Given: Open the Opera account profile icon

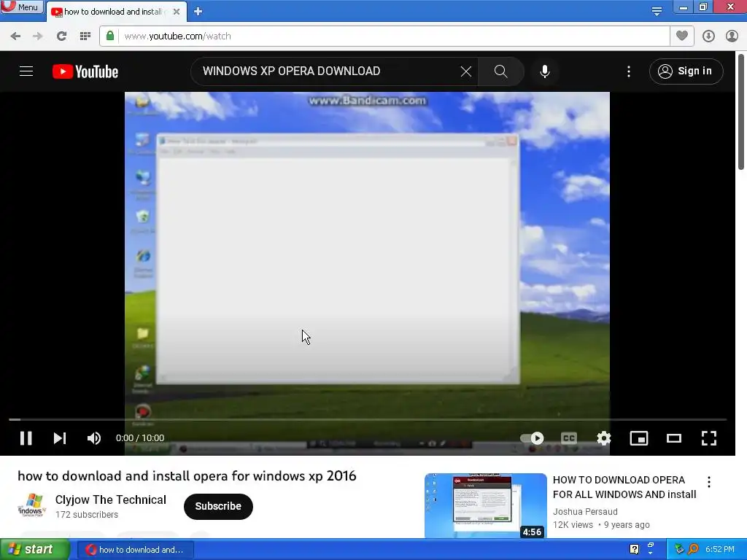Looking at the screenshot, I should [x=732, y=36].
